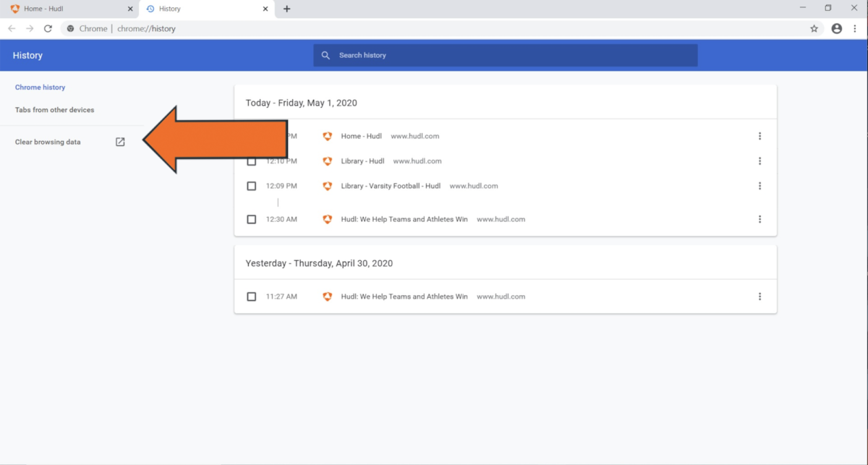Image resolution: width=868 pixels, height=465 pixels.
Task: Click the 12:09 PM timestamp
Action: (281, 186)
